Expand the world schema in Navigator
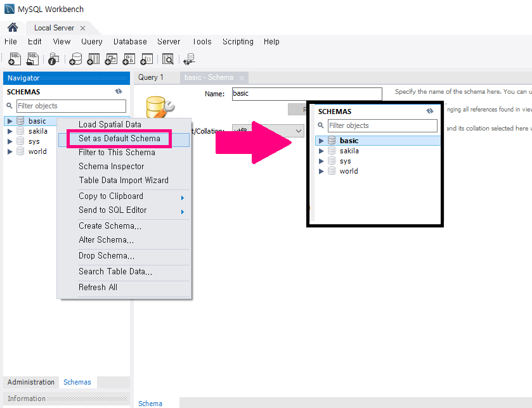The width and height of the screenshot is (532, 408). (x=10, y=151)
